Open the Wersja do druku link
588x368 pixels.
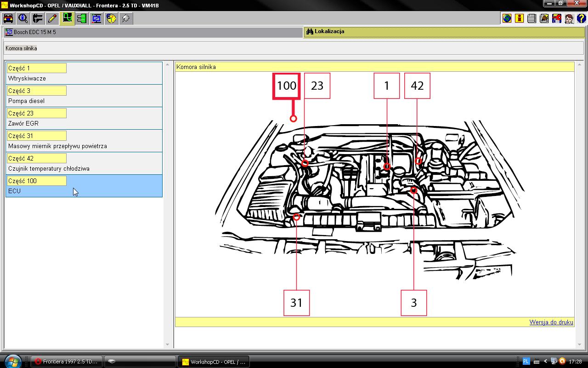coord(551,322)
